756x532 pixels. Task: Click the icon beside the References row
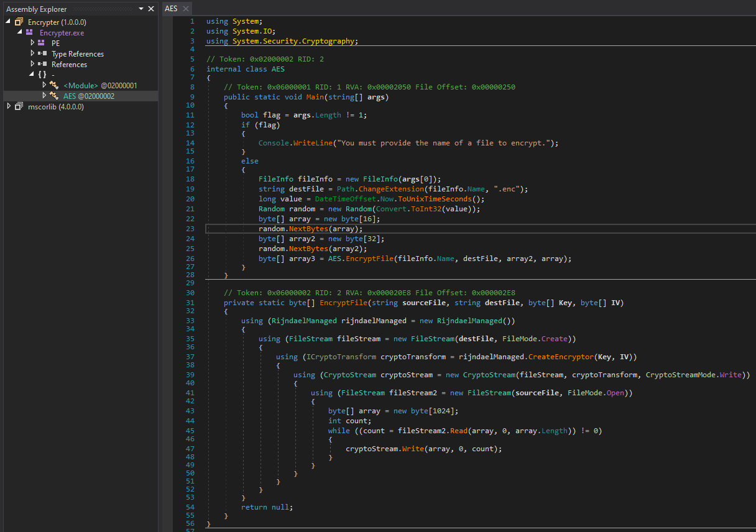42,65
